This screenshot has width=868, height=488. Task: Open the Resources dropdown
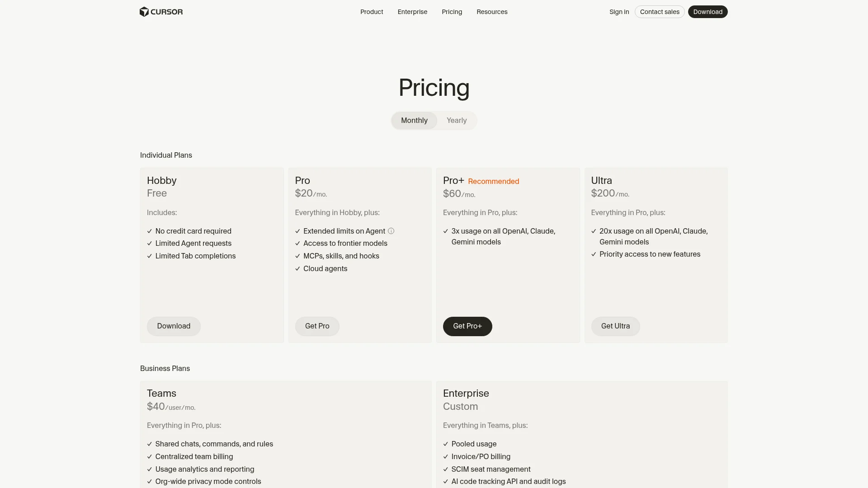492,12
